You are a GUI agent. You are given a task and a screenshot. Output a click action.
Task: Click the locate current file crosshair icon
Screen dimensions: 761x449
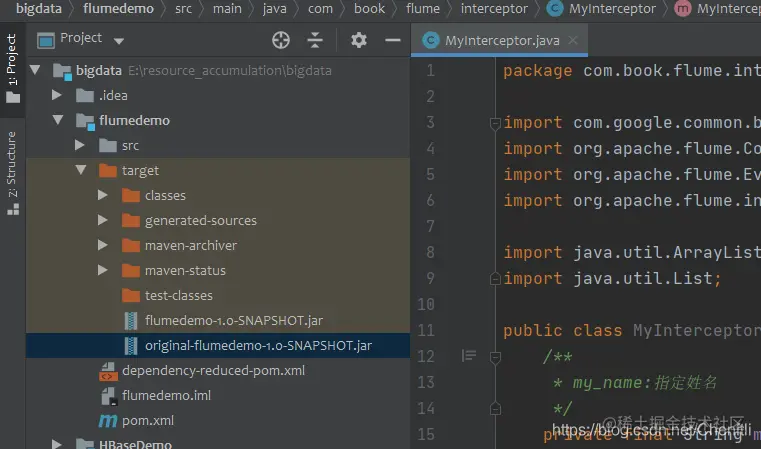click(281, 40)
